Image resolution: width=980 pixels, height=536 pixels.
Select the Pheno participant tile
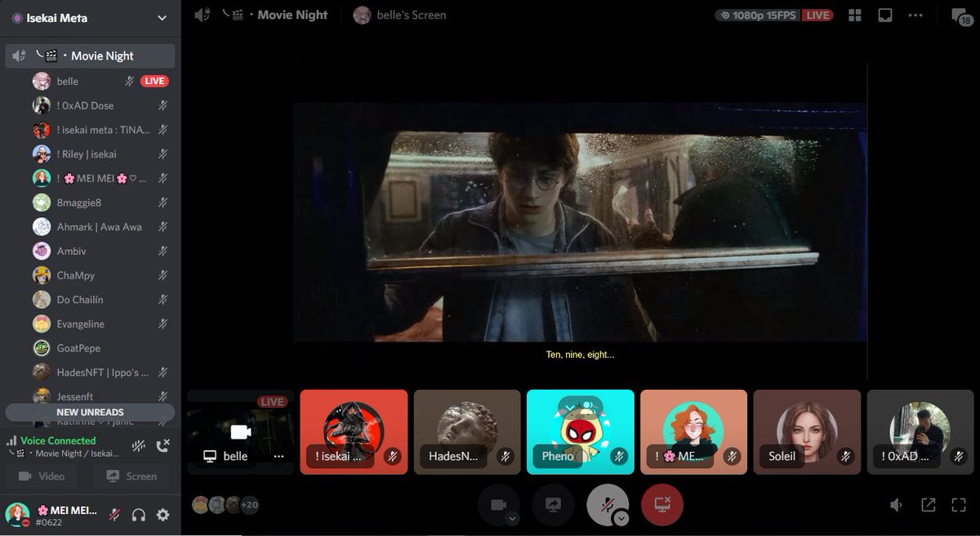tap(581, 431)
